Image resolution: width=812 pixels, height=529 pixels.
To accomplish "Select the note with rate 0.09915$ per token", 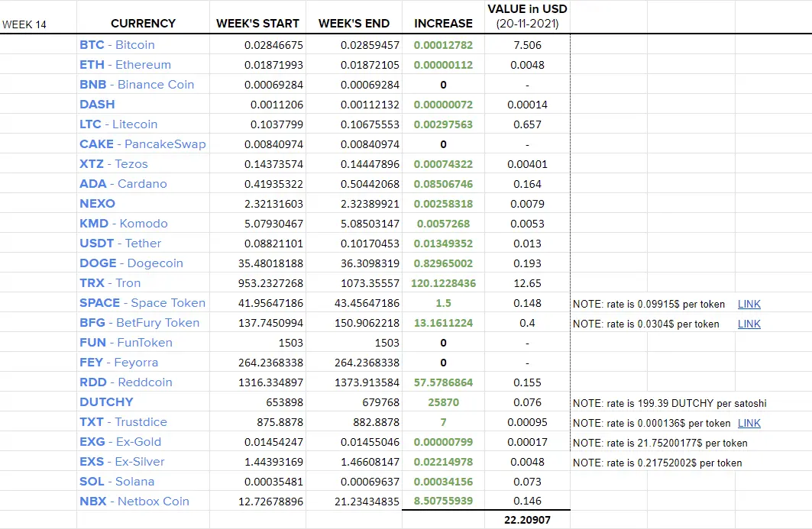I will [x=649, y=304].
